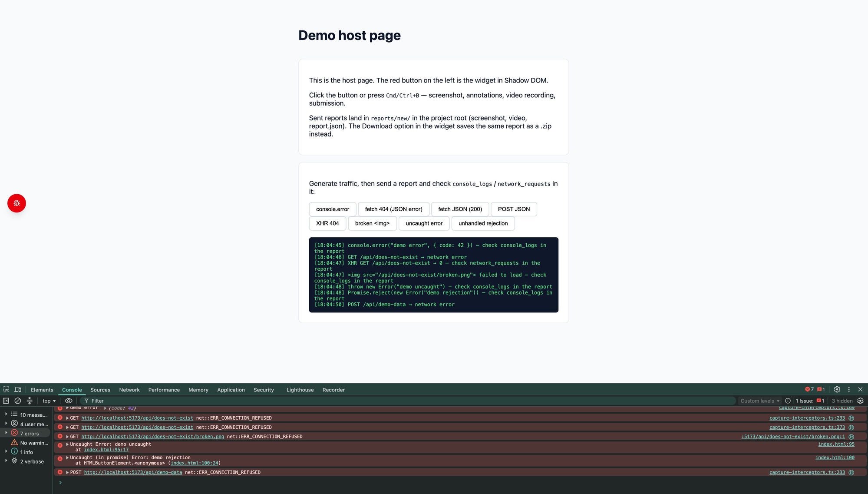Click the console.error demo button

(x=333, y=209)
